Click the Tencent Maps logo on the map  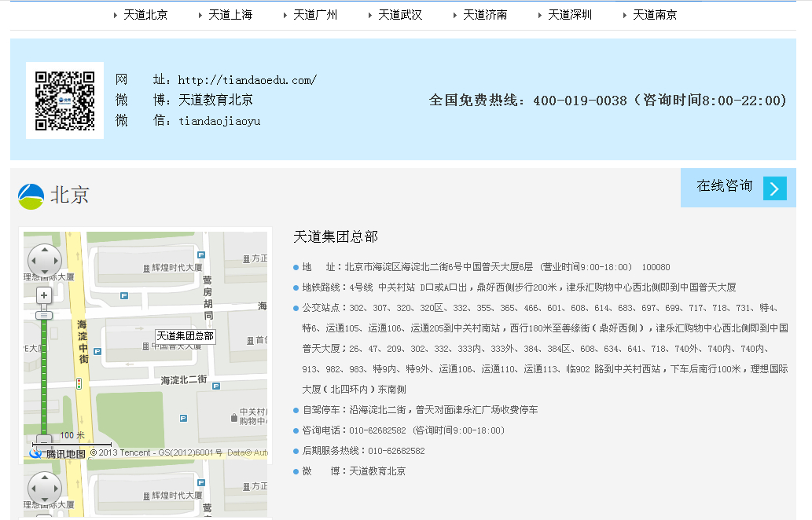57,453
